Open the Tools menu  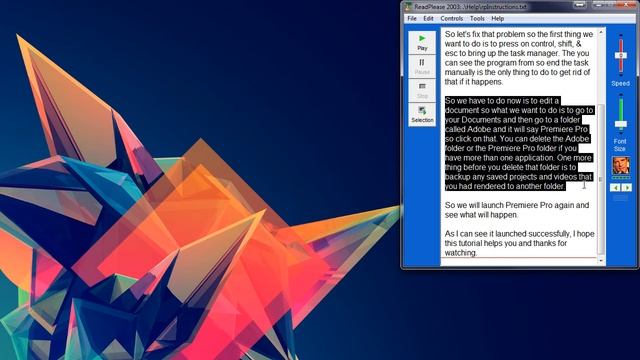[477, 18]
